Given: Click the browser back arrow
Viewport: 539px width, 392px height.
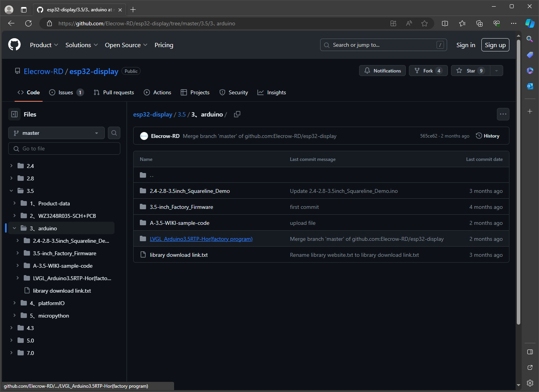Looking at the screenshot, I should (x=11, y=23).
